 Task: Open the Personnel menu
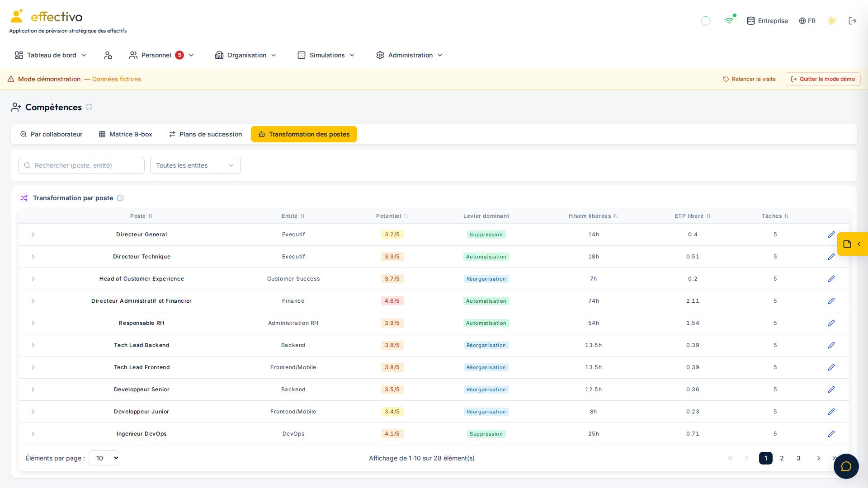pyautogui.click(x=161, y=55)
